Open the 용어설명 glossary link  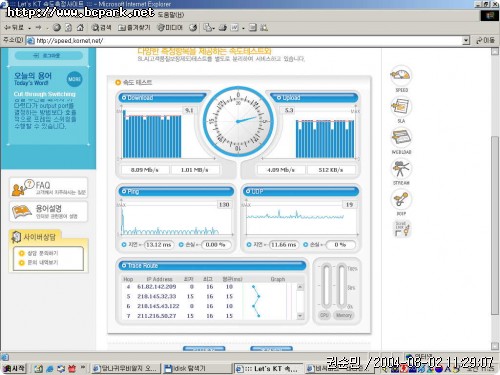coord(49,212)
